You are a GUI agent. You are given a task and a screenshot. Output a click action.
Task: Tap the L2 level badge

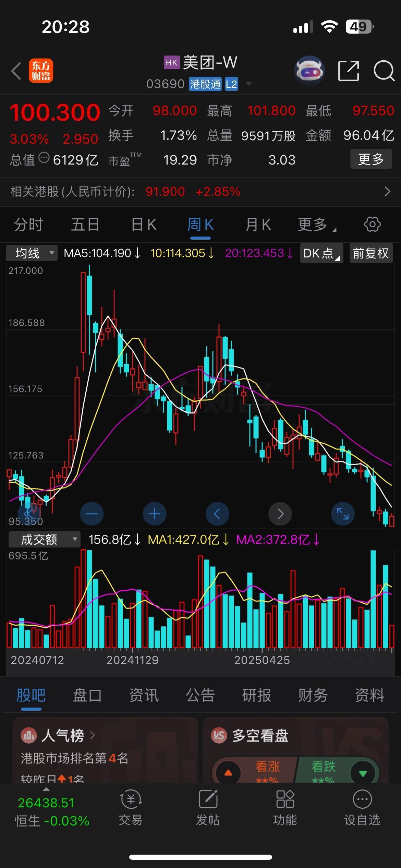point(231,84)
